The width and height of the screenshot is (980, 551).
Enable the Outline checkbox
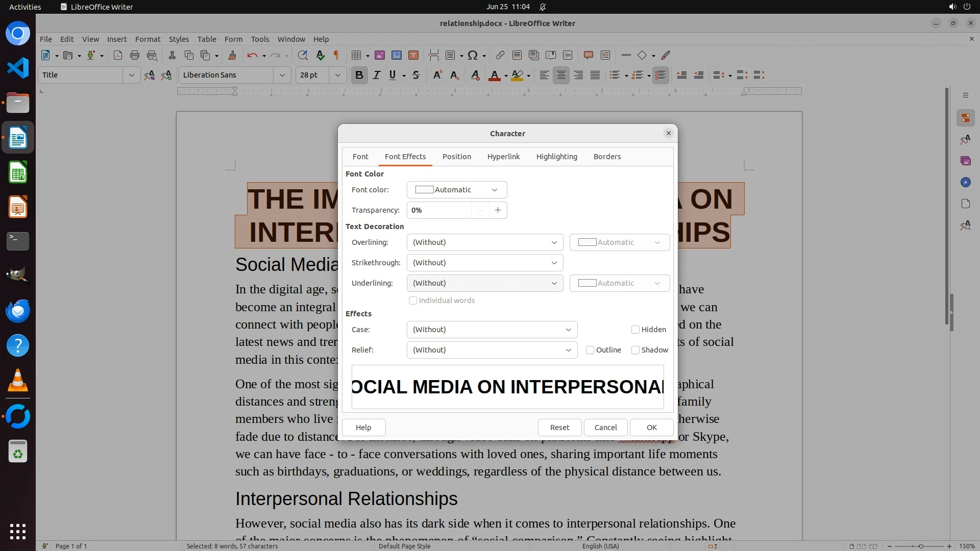pos(590,350)
